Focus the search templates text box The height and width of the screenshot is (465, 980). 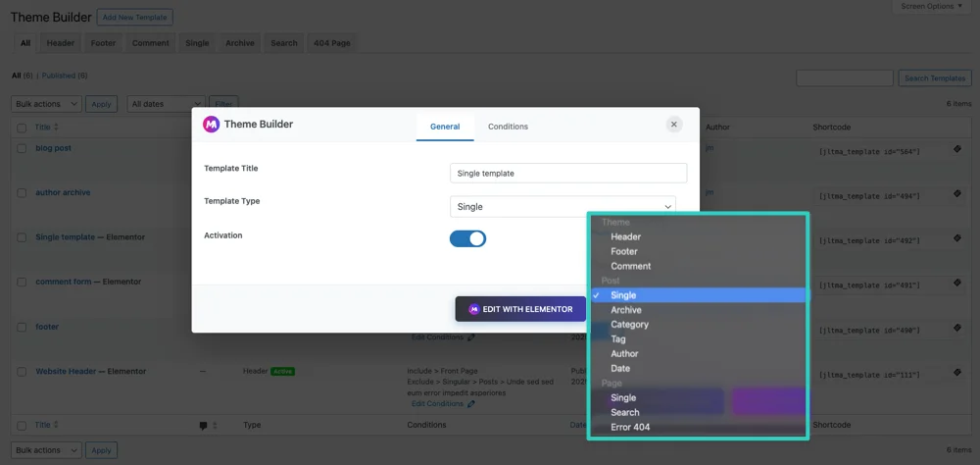click(x=845, y=78)
